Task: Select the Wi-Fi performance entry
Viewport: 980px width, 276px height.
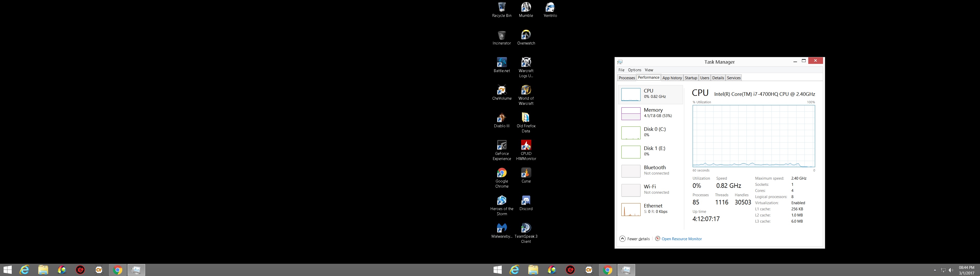Action: click(x=650, y=190)
